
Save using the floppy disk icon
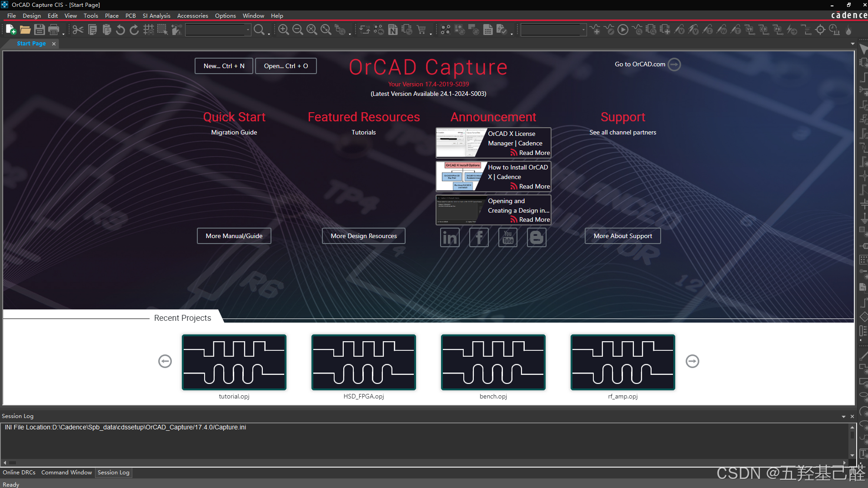point(40,30)
